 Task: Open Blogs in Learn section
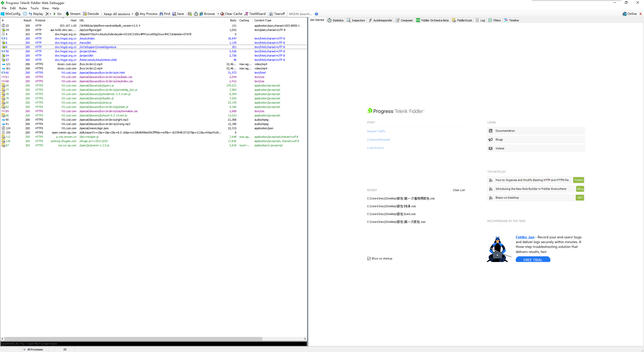pyautogui.click(x=536, y=140)
